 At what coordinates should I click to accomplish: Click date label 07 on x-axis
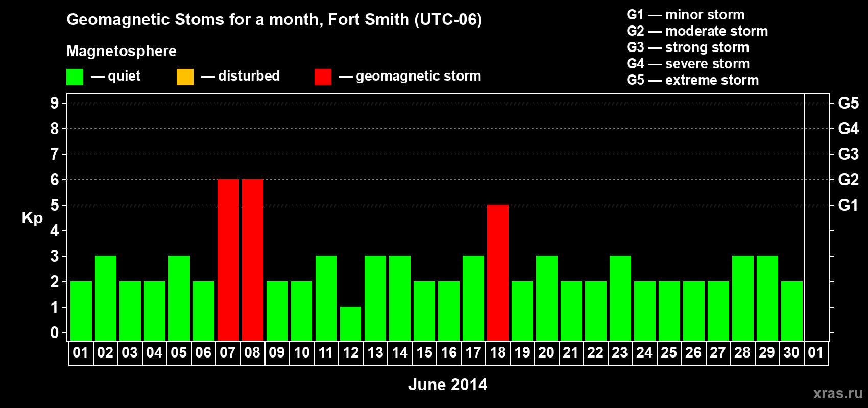point(228,352)
